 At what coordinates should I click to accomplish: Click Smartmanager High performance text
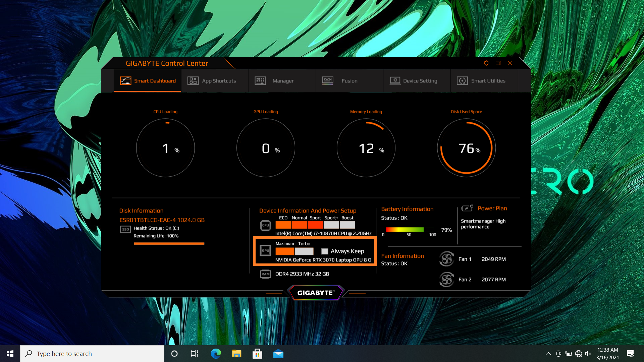[483, 224]
